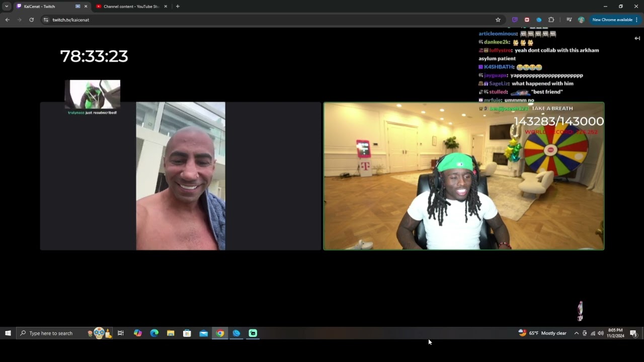This screenshot has width=644, height=362.
Task: Click the dankee2k chat username
Action: pos(497,42)
